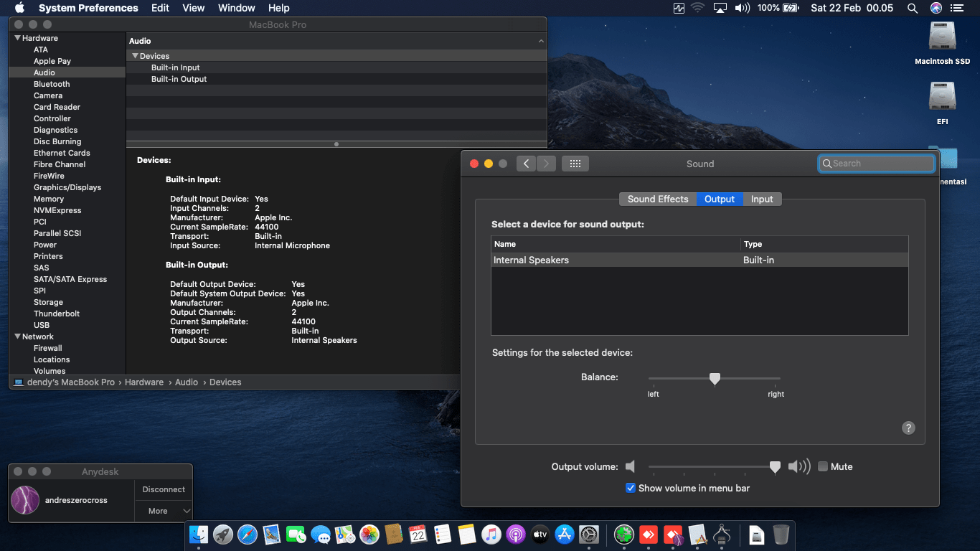Screen dimensions: 980x551
Task: Open Podcasts from the dock
Action: 515,534
